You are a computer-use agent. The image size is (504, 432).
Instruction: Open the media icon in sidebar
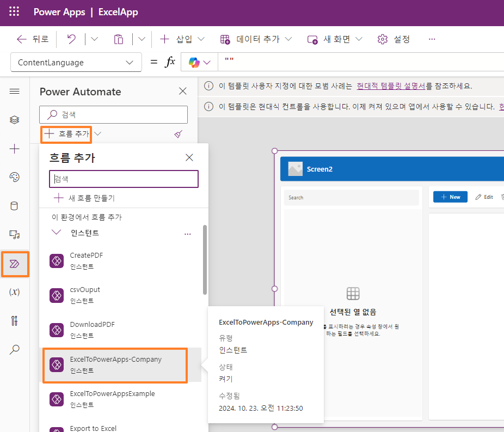[x=15, y=234]
